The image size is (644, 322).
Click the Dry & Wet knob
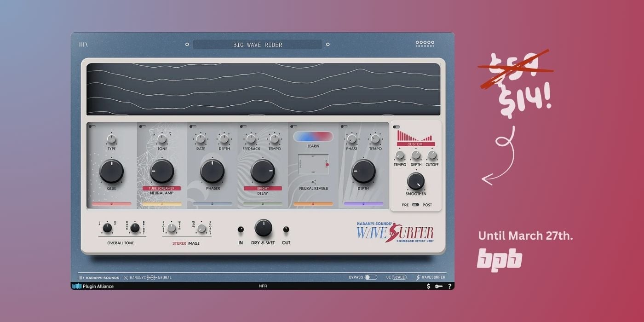(x=263, y=228)
